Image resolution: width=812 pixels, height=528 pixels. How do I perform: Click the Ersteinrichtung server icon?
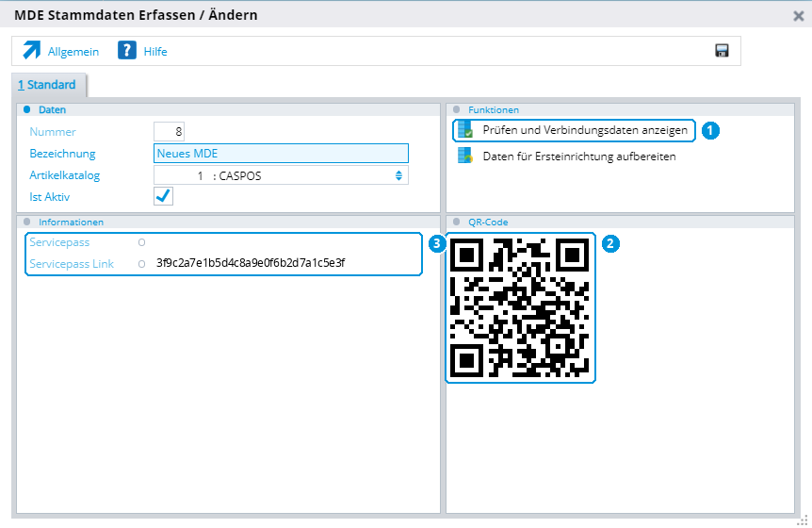click(x=465, y=156)
